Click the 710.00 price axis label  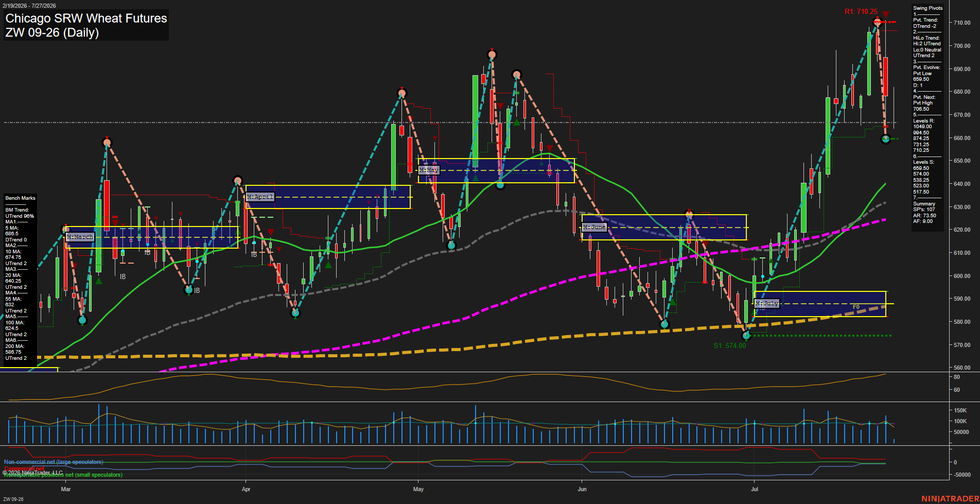[x=962, y=23]
